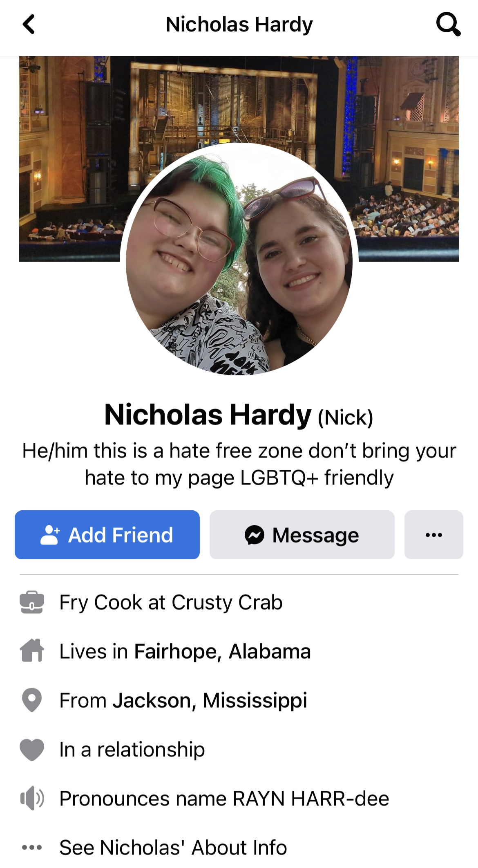This screenshot has width=478, height=868.
Task: Click the speaker name pronunciation icon
Action: click(x=32, y=798)
